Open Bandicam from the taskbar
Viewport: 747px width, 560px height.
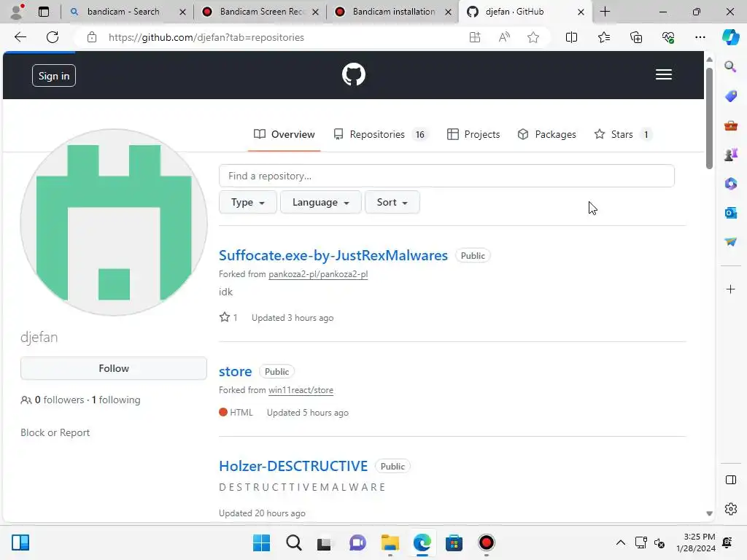(x=486, y=542)
